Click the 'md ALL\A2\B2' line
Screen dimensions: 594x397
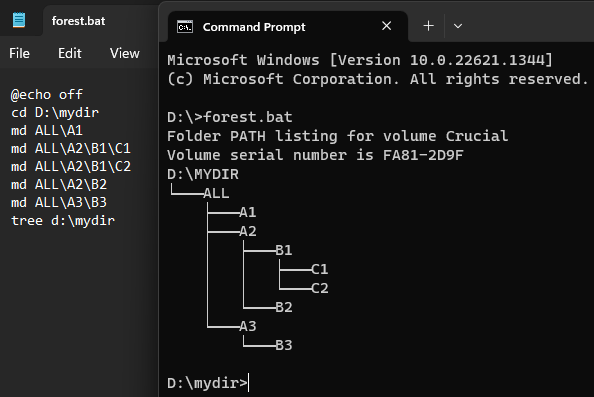[x=59, y=184]
